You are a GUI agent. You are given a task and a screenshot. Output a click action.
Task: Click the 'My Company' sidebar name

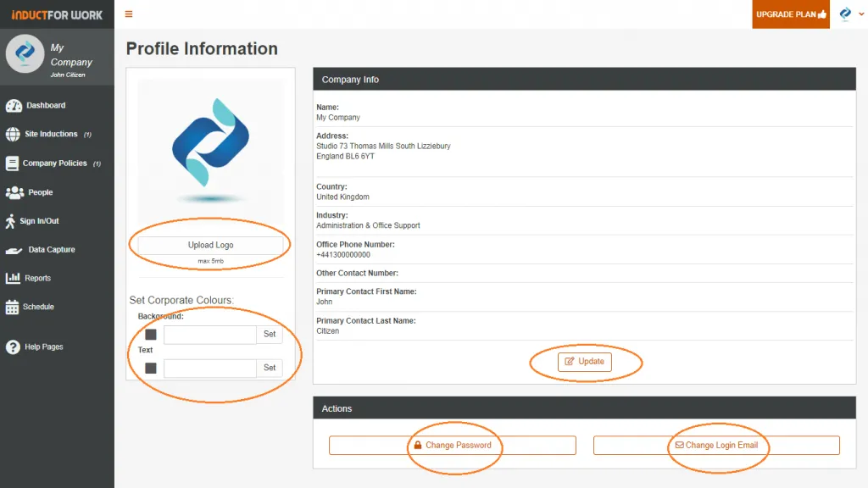tap(71, 55)
